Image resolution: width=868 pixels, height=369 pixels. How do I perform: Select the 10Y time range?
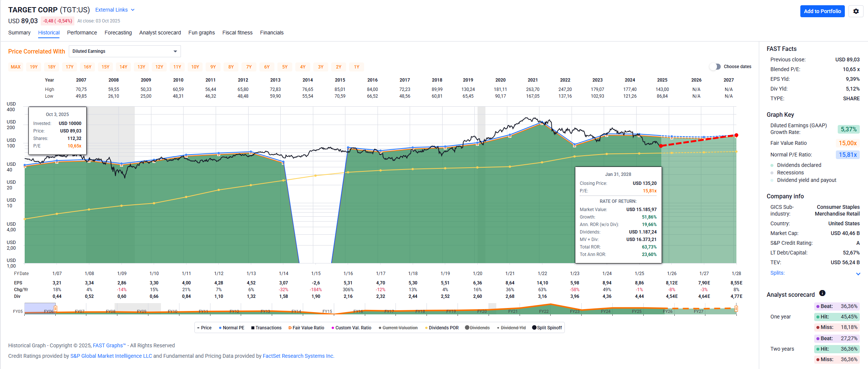click(195, 67)
